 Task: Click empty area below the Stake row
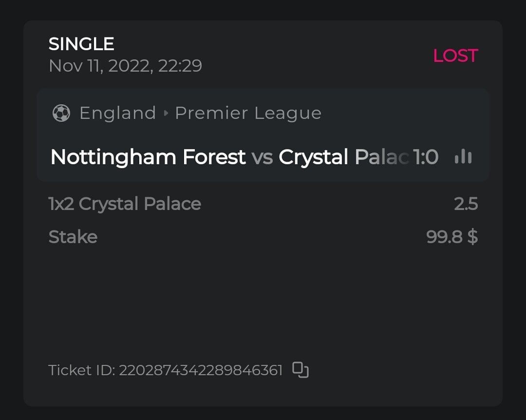263,302
